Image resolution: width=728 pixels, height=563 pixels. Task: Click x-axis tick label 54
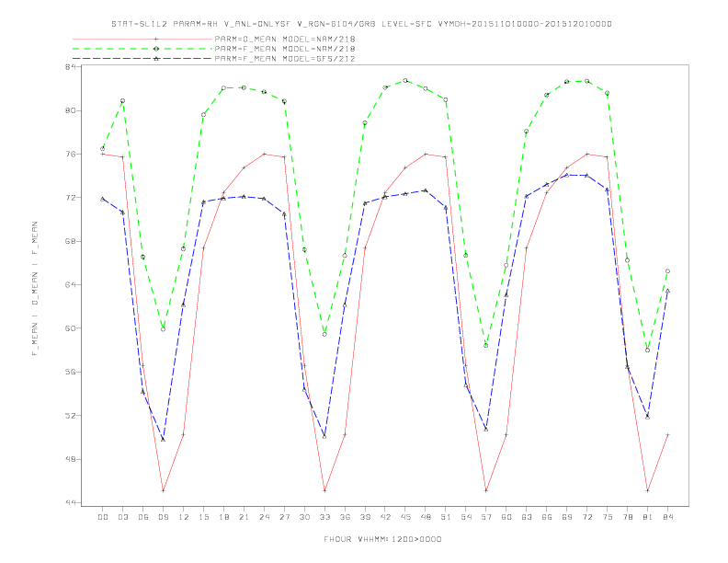(466, 517)
